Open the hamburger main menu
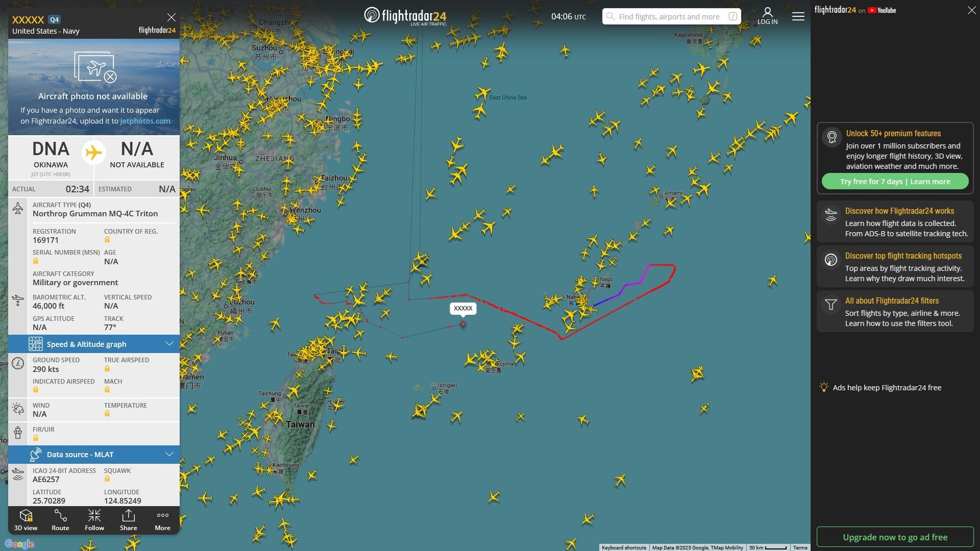 (x=798, y=16)
